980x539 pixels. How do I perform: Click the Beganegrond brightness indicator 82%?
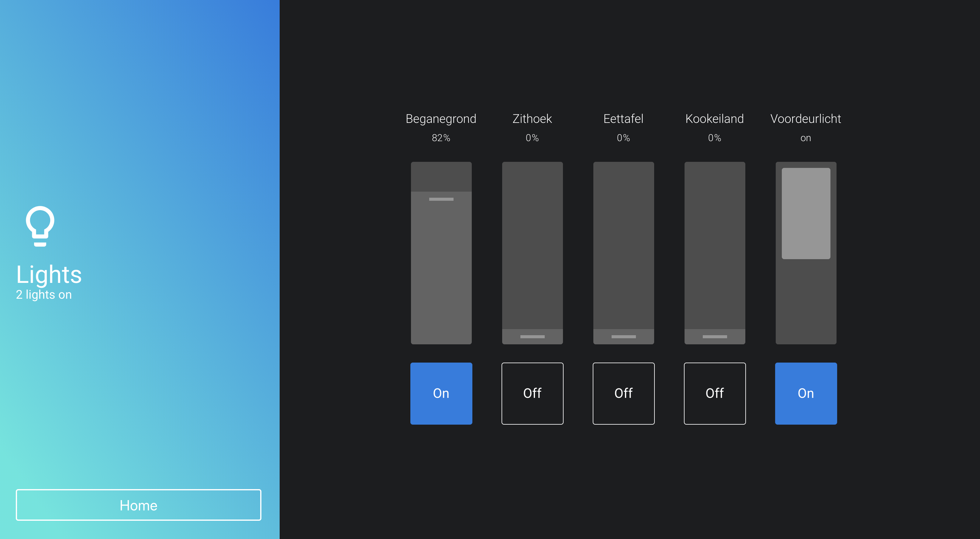[440, 138]
